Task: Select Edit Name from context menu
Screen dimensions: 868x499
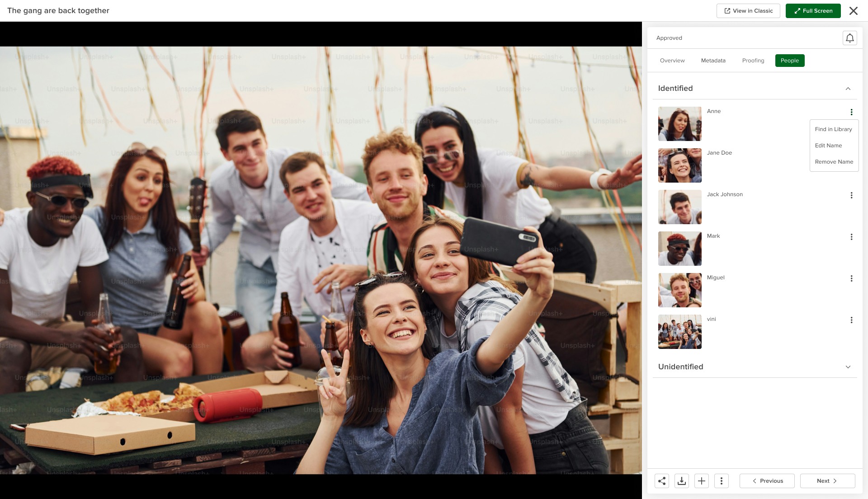Action: point(828,146)
